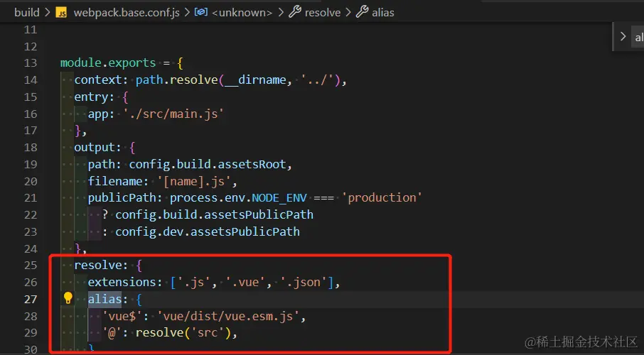The height and width of the screenshot is (355, 644).
Task: Click the 'production' string
Action: click(382, 198)
